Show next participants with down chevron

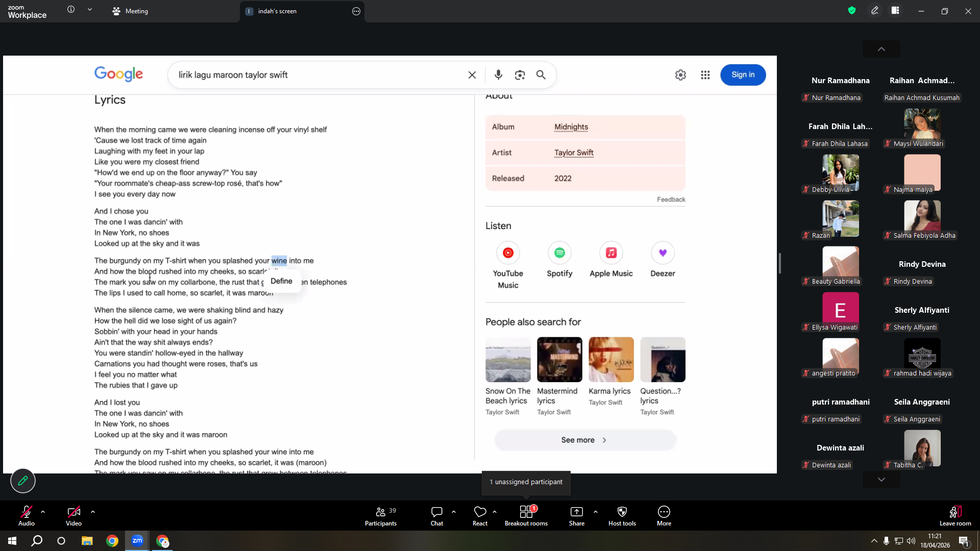point(881,480)
